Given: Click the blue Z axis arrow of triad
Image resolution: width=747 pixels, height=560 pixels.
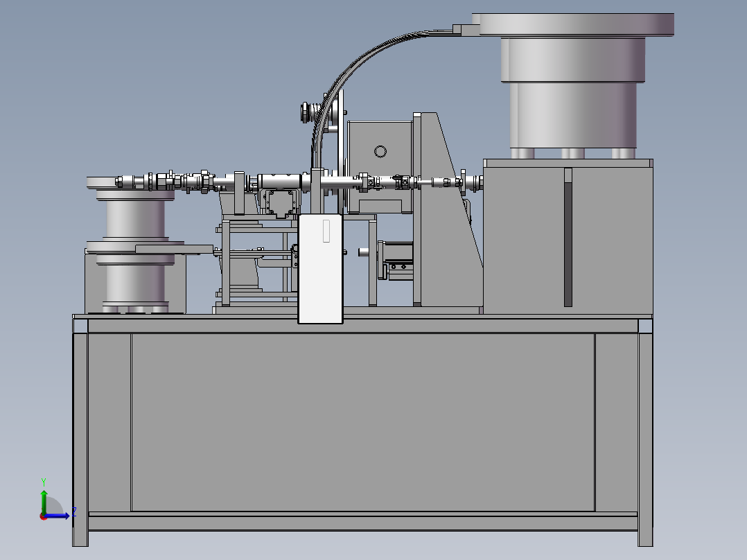Looking at the screenshot, I should (58, 516).
